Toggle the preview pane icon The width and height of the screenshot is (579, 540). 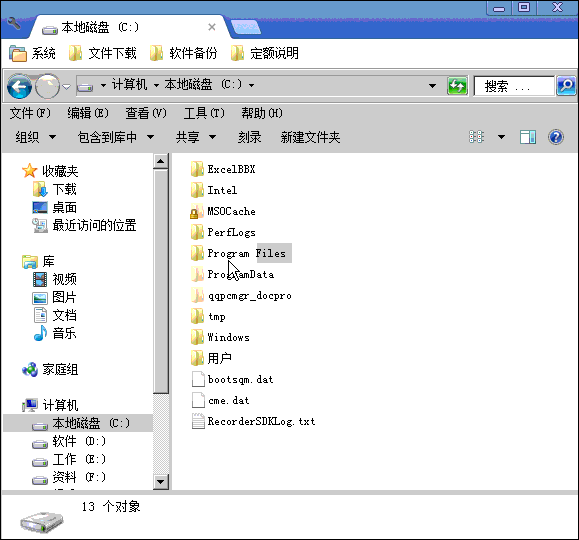[528, 137]
